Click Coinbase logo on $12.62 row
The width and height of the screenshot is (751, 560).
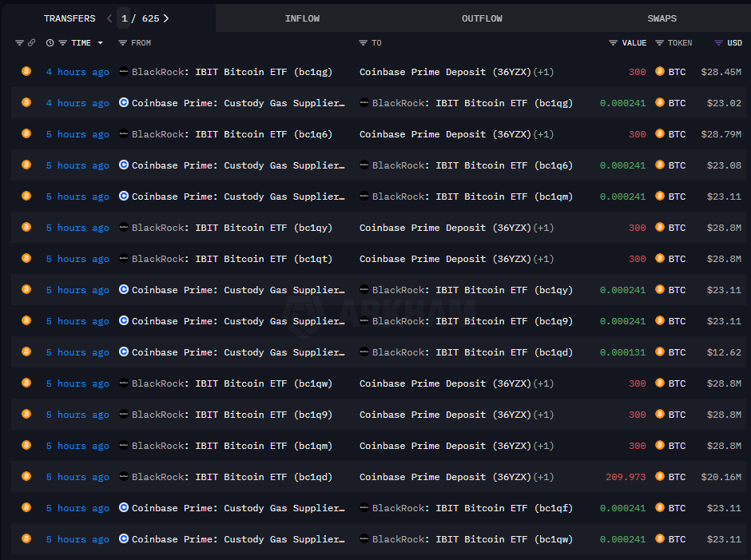124,351
